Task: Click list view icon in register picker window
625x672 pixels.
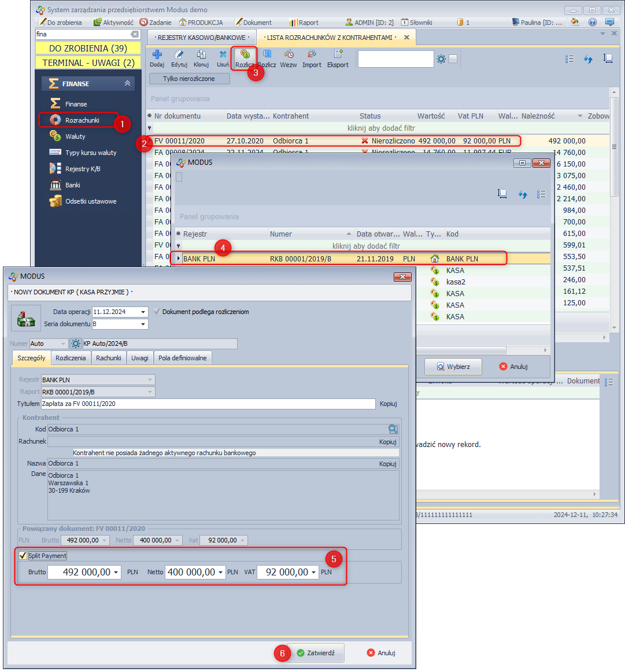Action: coord(542,194)
